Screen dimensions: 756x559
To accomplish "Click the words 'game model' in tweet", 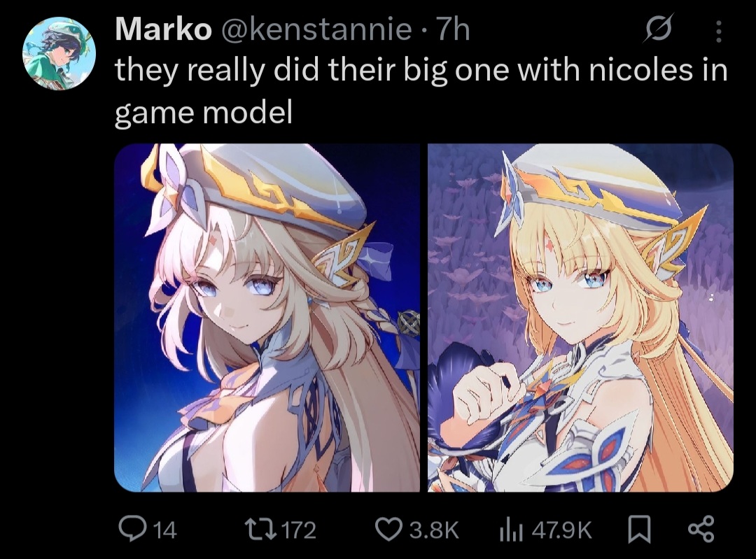I will point(204,113).
